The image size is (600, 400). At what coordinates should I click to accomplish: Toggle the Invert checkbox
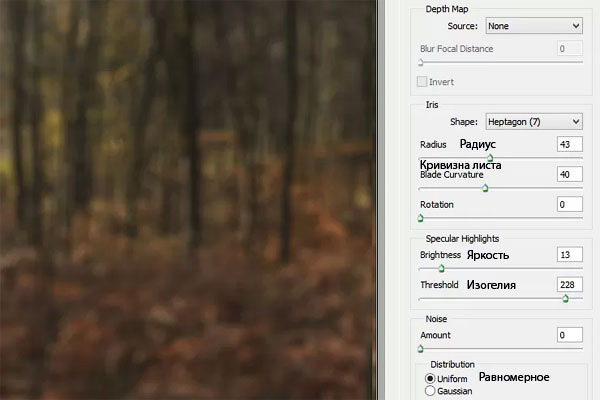point(422,82)
